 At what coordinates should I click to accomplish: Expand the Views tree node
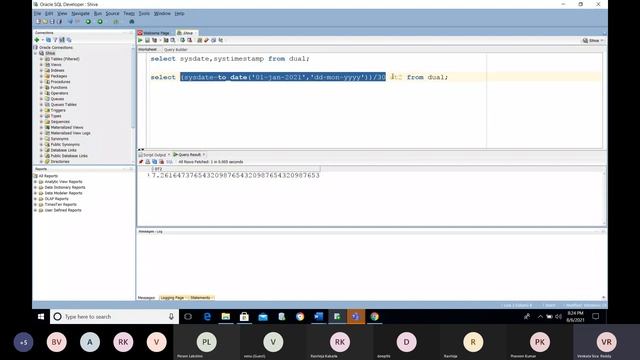(x=41, y=65)
